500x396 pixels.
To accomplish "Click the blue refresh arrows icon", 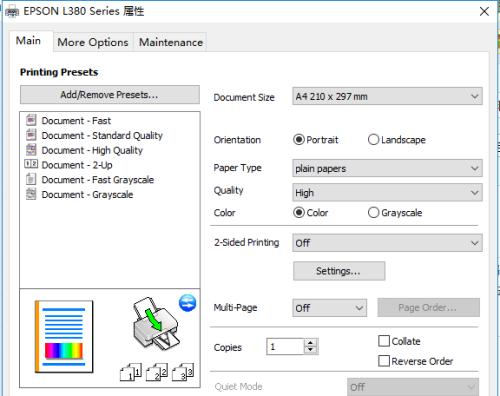I will (187, 303).
